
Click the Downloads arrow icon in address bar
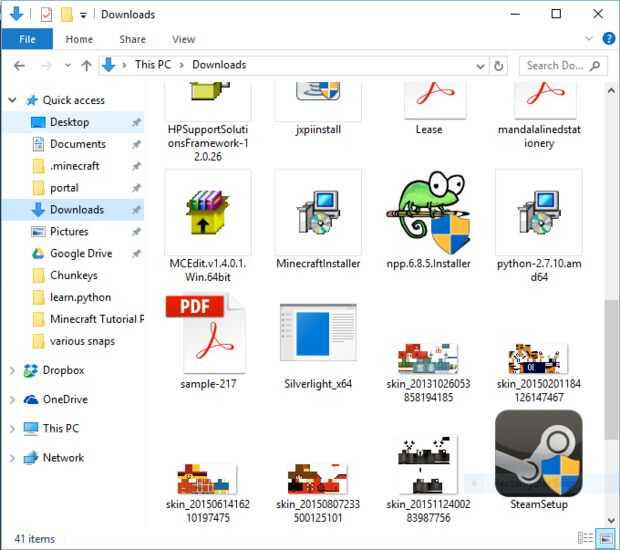coord(108,65)
